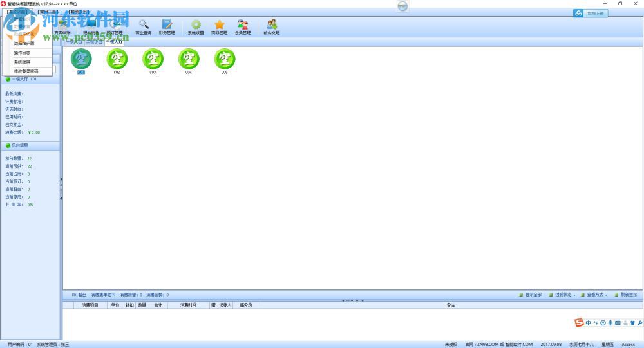Click 服务员 column header
644x348 pixels.
tap(246, 305)
